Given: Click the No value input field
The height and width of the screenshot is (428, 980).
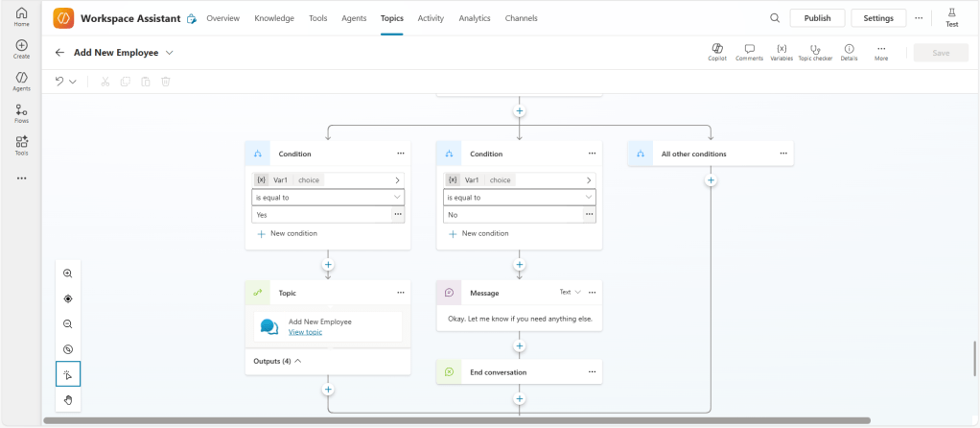Looking at the screenshot, I should click(512, 215).
